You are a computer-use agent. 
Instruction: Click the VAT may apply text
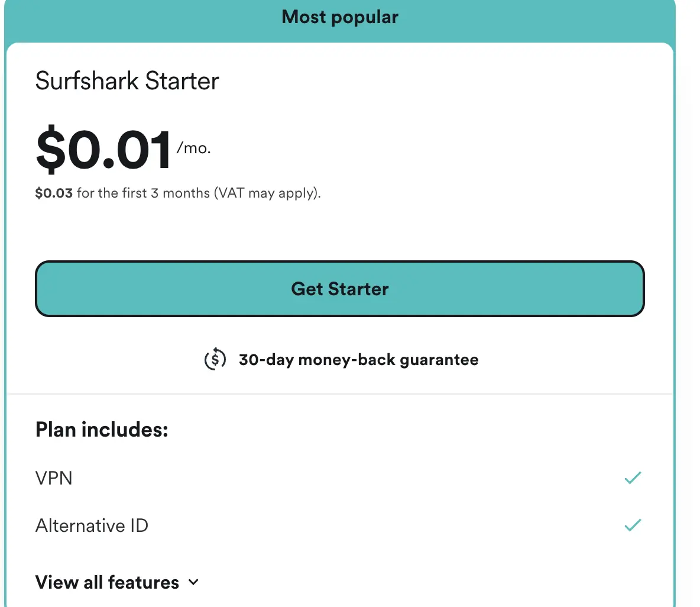click(x=267, y=193)
